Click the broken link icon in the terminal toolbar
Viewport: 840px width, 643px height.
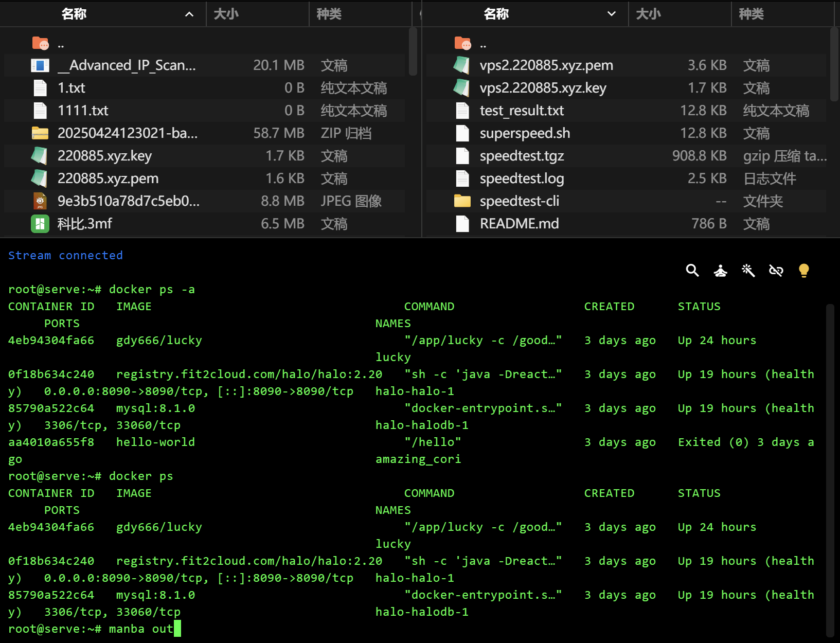[776, 271]
